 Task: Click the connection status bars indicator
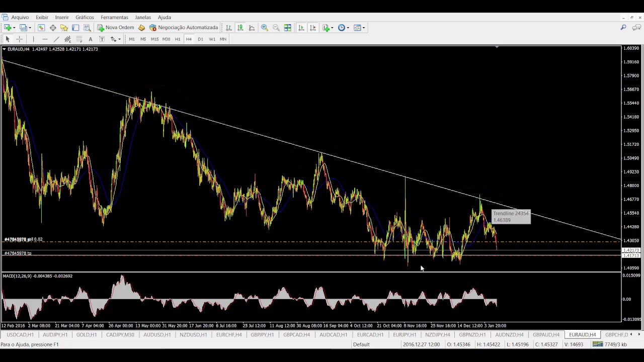tap(597, 344)
